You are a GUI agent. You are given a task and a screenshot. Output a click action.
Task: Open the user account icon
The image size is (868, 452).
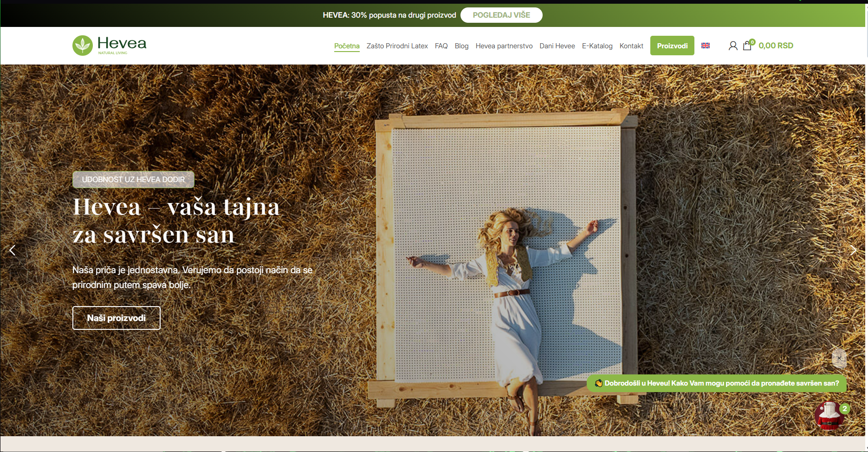point(732,45)
